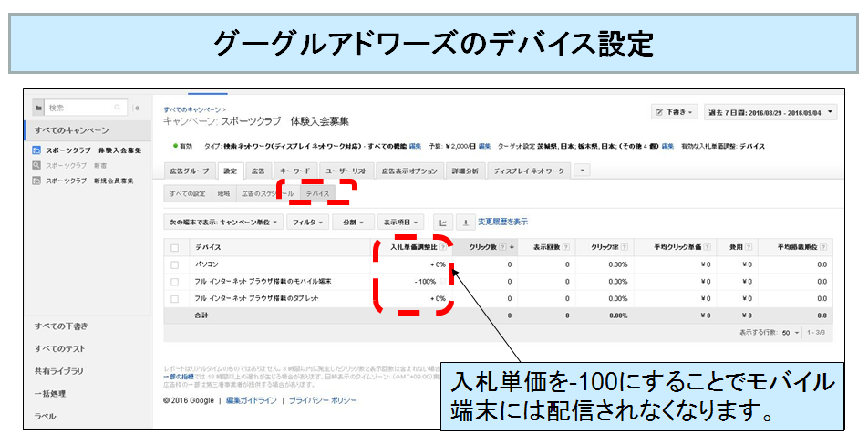Click help icon next to 費用 header

[749, 247]
